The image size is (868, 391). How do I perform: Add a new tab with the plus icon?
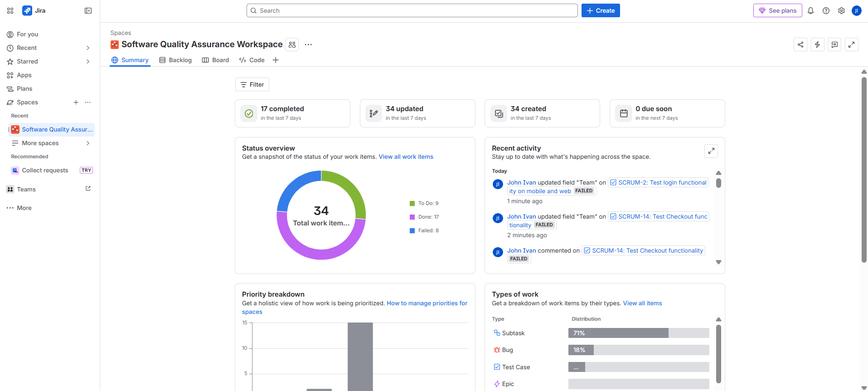click(276, 60)
